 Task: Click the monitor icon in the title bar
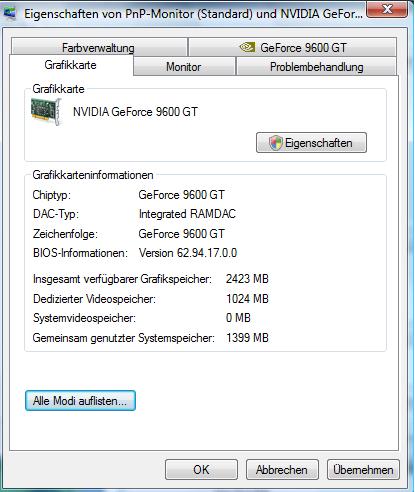click(10, 13)
